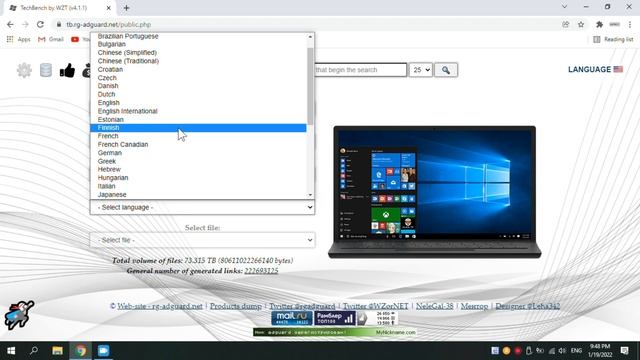Click the Chrome icon in the taskbar

click(x=80, y=351)
